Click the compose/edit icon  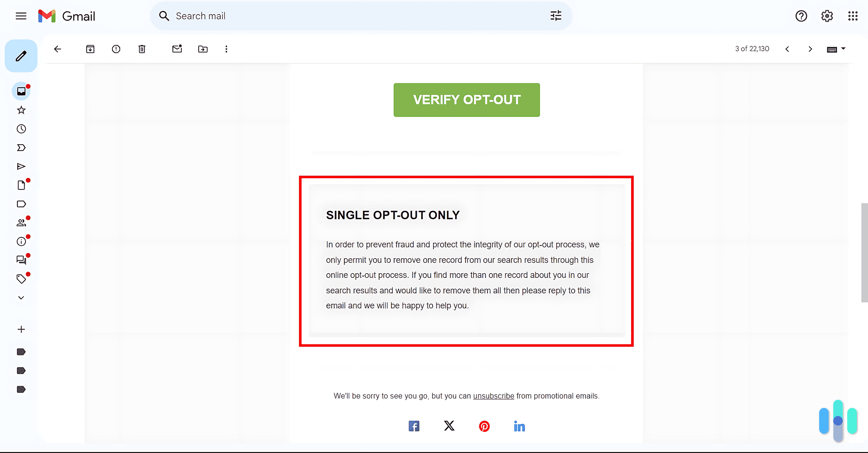21,56
